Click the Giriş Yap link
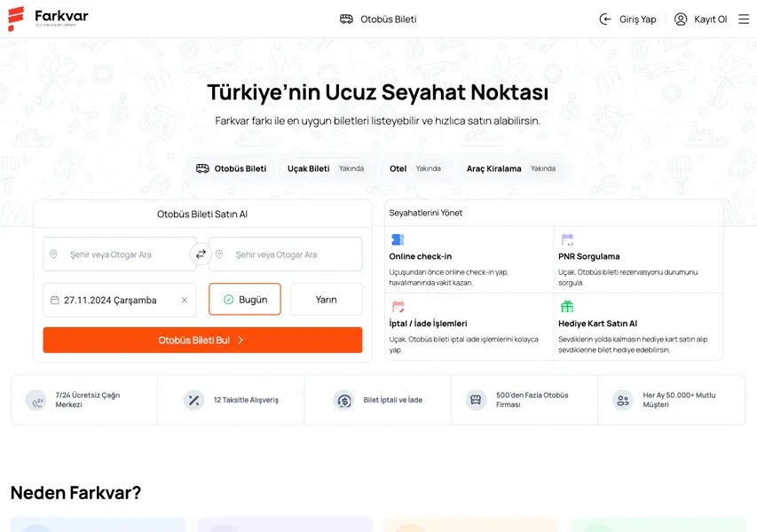The image size is (757, 532). (x=628, y=20)
